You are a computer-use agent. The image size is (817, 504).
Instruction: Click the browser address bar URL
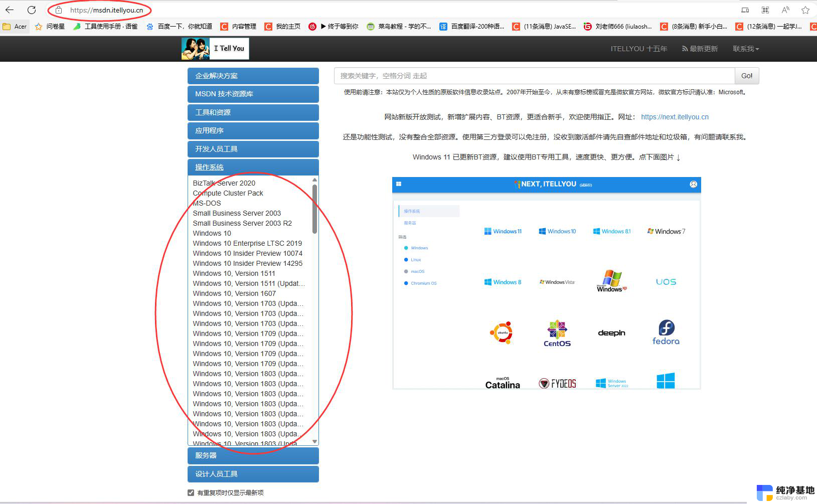pyautogui.click(x=106, y=10)
